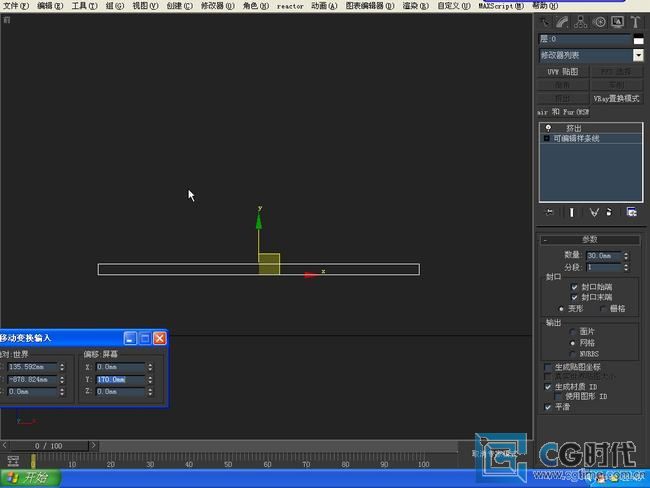
Task: Open the Display panel monitor icon
Action: pos(617,22)
